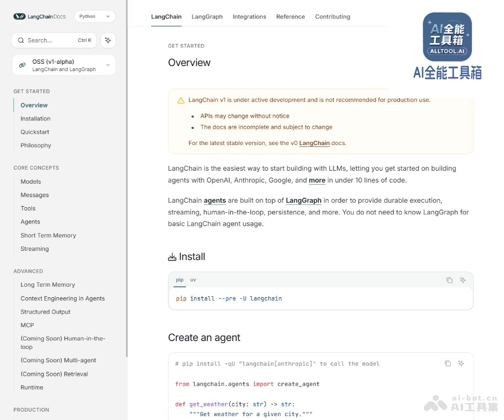Click the download icon beside Install heading
Viewport: 504px width, 420px height.
pos(172,256)
